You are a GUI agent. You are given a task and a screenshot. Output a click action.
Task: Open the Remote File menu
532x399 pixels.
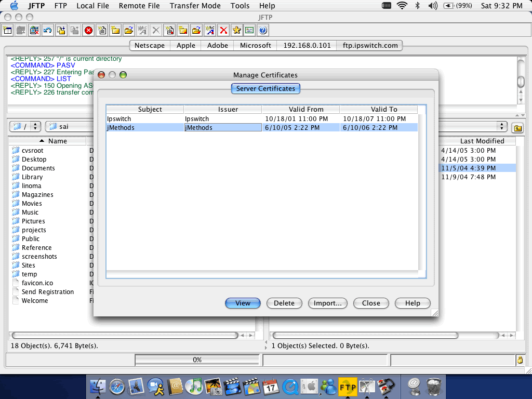[x=139, y=6]
